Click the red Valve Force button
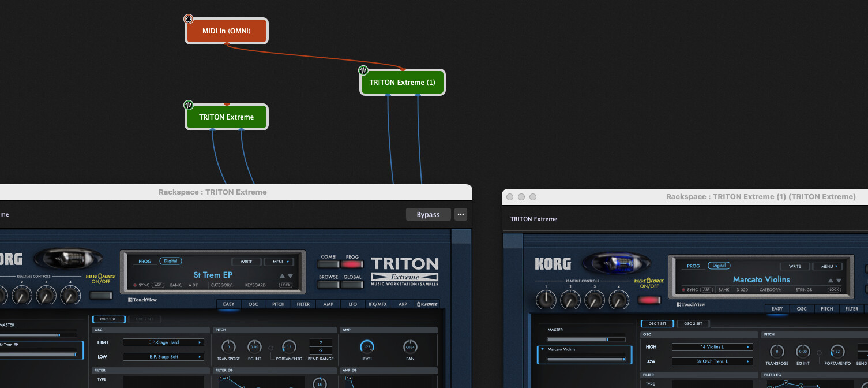868x388 pixels. [649, 300]
